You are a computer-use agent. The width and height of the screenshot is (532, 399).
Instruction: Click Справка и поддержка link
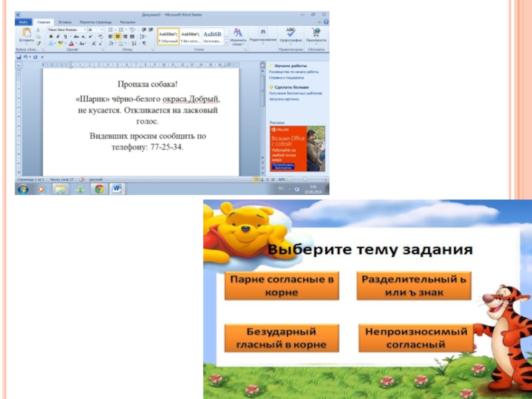point(287,78)
